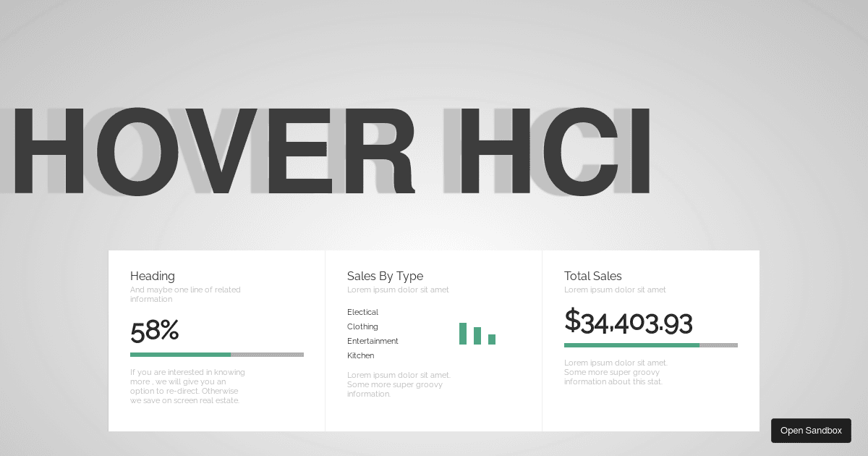Screen dimensions: 868x456
Task: Click the 'Sales By Type' title
Action: 385,276
